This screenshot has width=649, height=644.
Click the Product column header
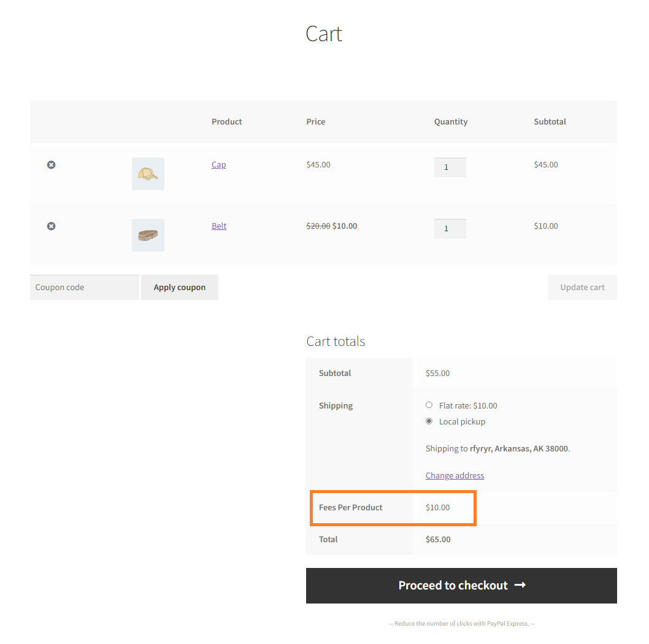tap(227, 121)
